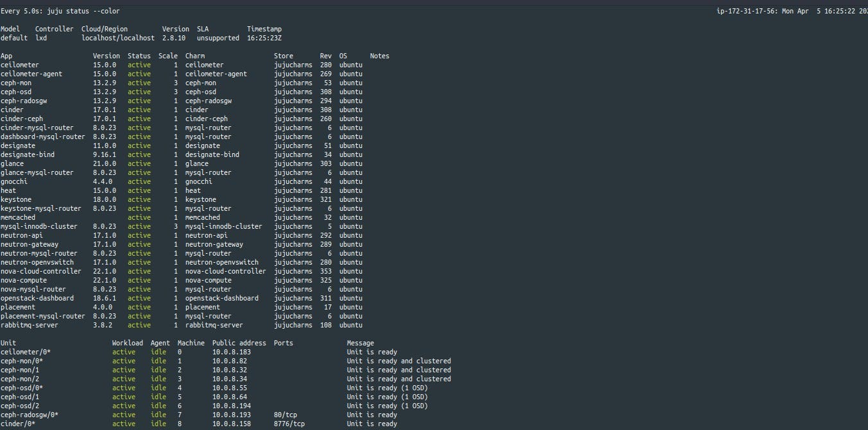Click port '80/tcp' of ceph-radosgw unit
This screenshot has height=430, width=868.
click(x=285, y=415)
